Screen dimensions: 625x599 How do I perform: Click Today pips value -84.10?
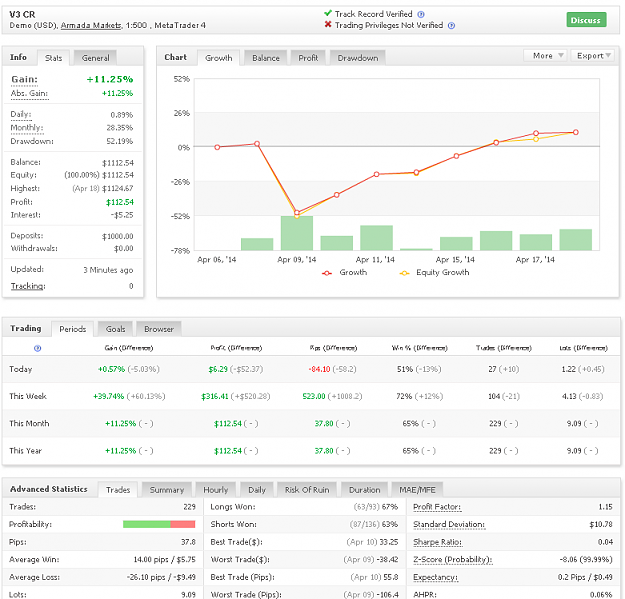[x=319, y=369]
